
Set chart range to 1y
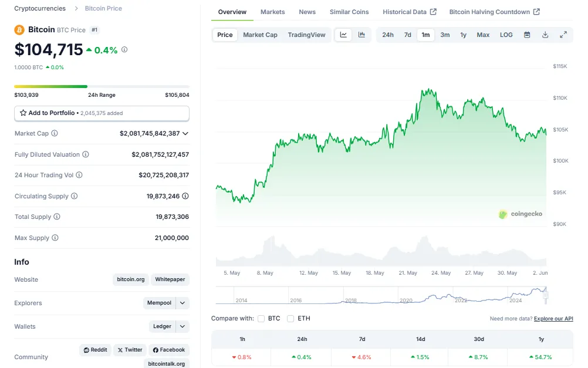point(464,35)
